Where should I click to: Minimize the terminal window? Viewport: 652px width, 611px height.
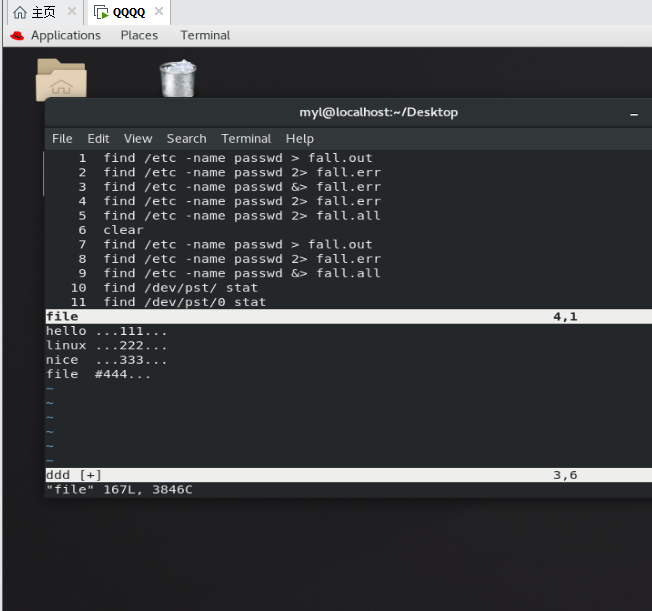(x=634, y=114)
